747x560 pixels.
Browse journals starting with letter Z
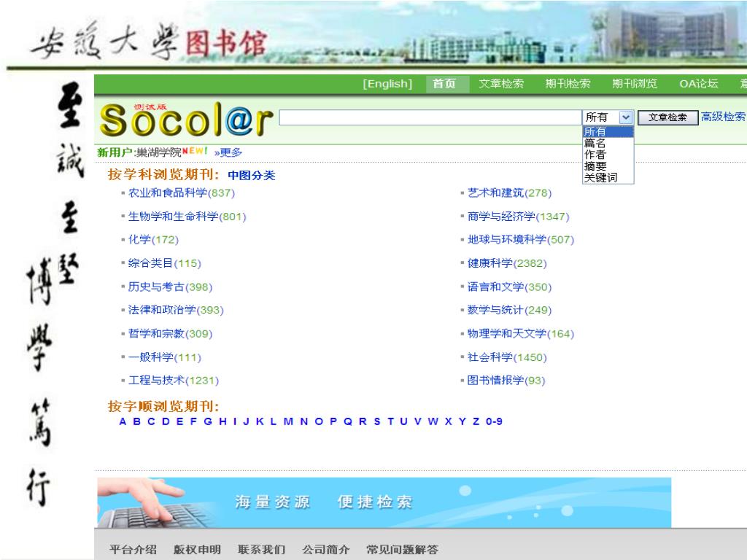coord(476,421)
